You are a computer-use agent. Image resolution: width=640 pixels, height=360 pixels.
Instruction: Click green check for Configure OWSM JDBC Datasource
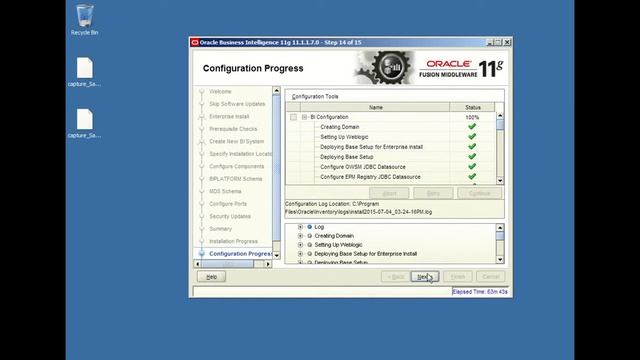click(472, 167)
